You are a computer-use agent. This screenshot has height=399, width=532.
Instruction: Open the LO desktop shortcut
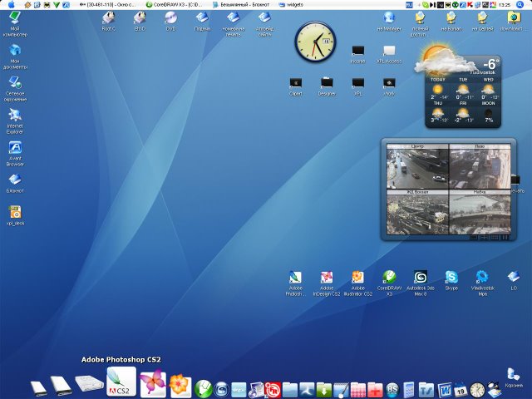point(514,280)
